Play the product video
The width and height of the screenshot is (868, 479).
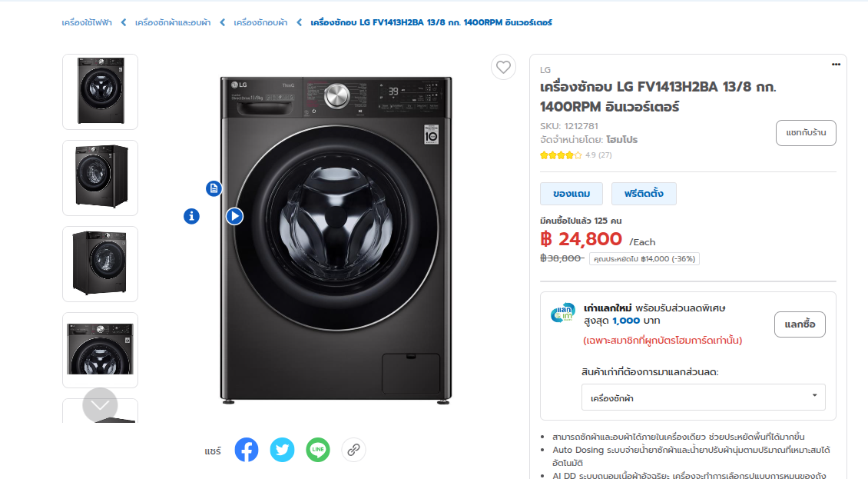[235, 217]
